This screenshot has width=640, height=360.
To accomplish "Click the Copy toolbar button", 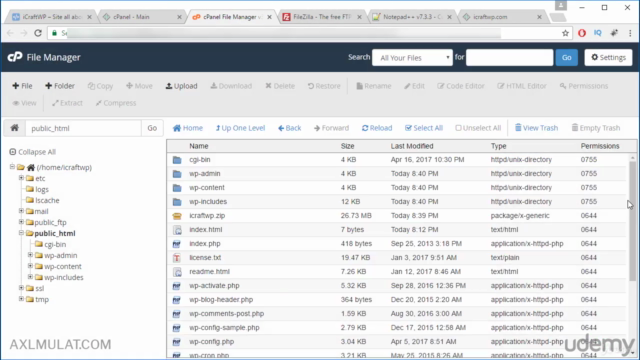I will [x=100, y=86].
